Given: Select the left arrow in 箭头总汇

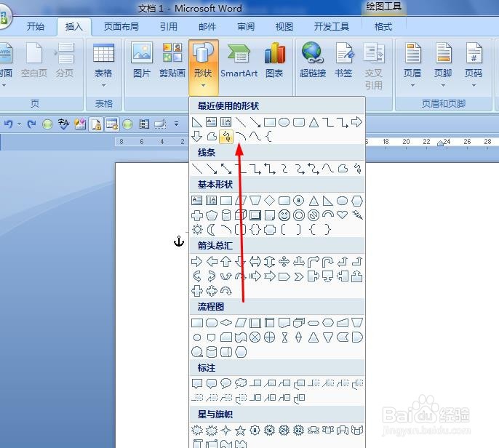Looking at the screenshot, I should pyautogui.click(x=212, y=262).
